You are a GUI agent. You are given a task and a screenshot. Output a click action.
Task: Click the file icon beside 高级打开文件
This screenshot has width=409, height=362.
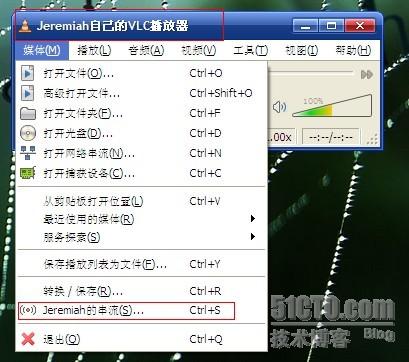[27, 93]
